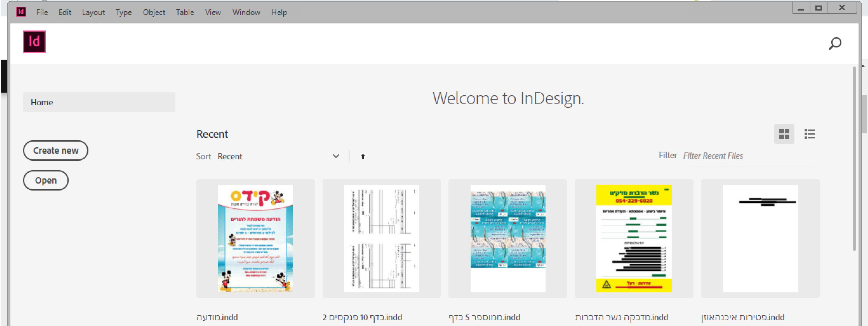Open the Window menu
Image resolution: width=868 pixels, height=326 pixels.
pos(246,13)
